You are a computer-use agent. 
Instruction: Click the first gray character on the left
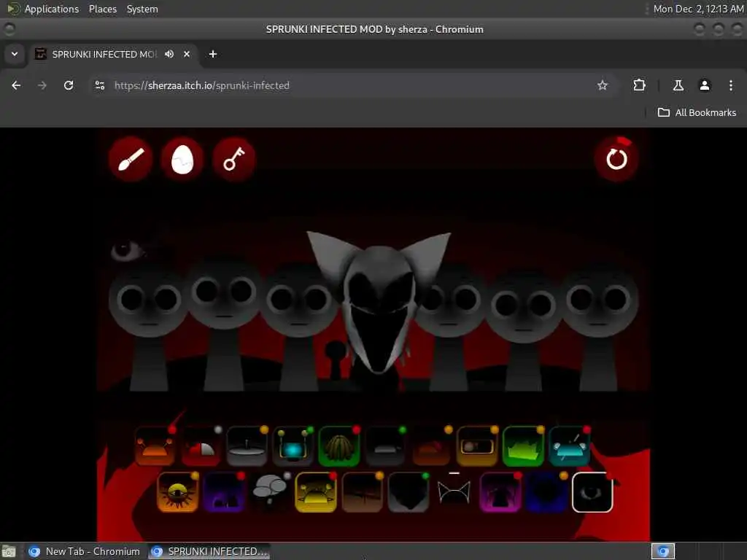(149, 324)
